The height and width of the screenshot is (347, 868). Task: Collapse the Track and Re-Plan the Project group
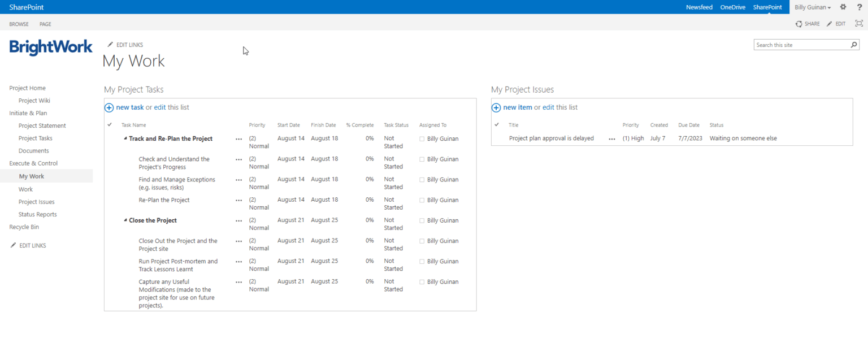(125, 138)
